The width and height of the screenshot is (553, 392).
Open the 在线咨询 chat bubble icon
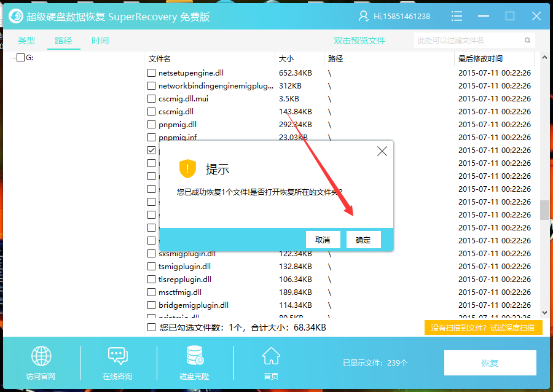coord(118,356)
